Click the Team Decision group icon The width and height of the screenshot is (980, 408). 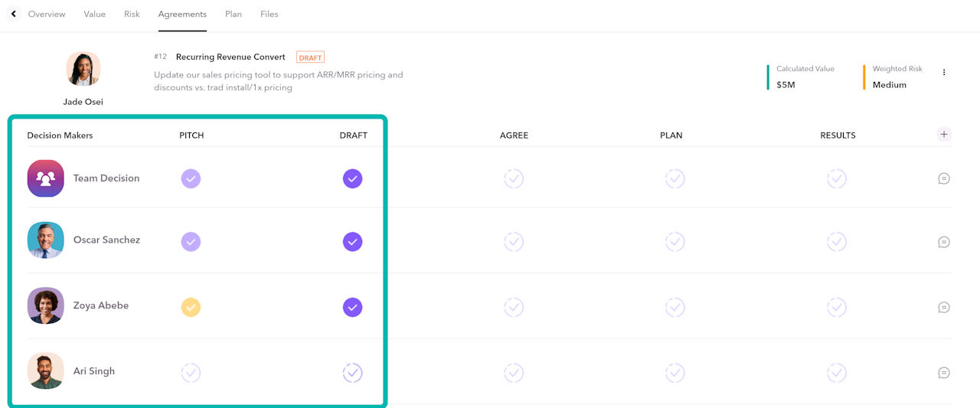click(x=46, y=178)
